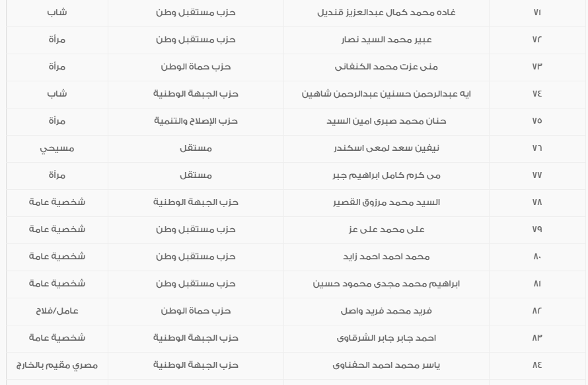Image resolution: width=588 pixels, height=385 pixels.
Task: Click the name السيد محمد مرزوق القصير
Action: [386, 202]
